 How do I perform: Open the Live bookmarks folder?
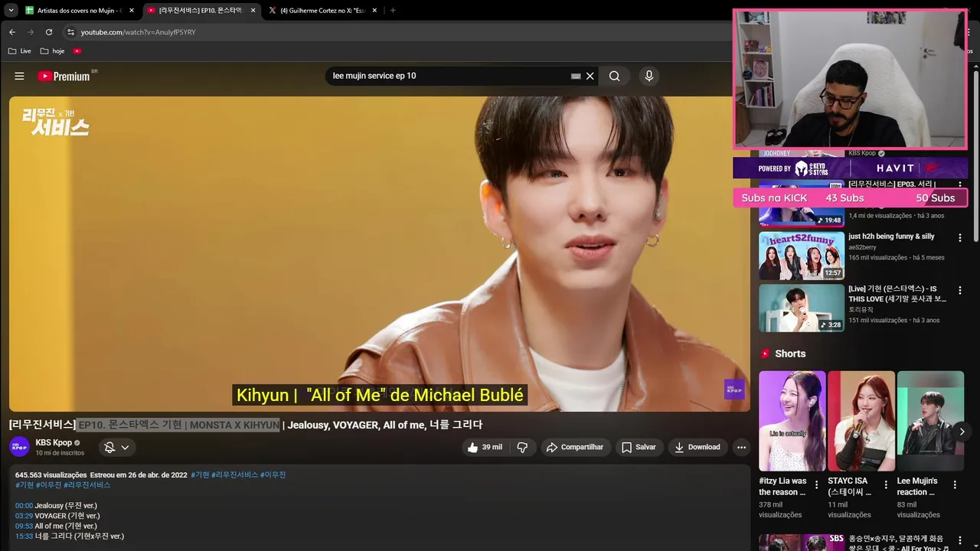tap(20, 51)
